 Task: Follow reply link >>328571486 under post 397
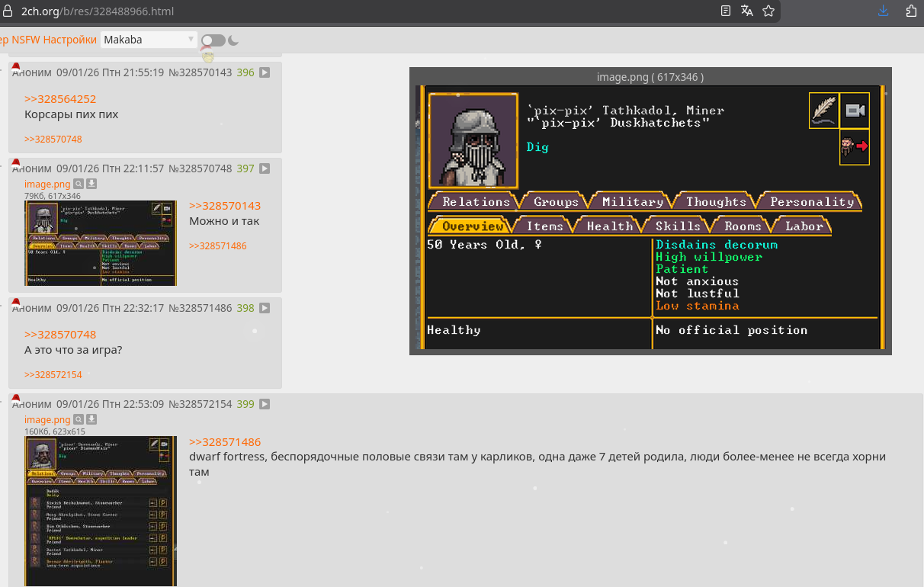point(218,246)
